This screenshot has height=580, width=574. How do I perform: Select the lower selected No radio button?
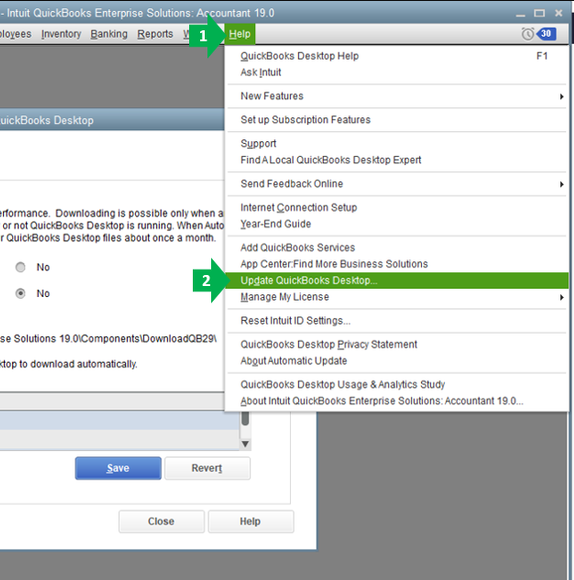(20, 293)
